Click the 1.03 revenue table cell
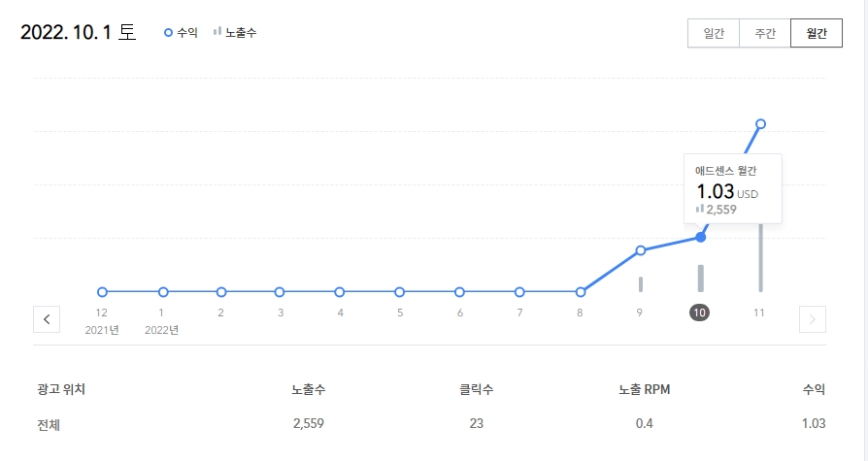The width and height of the screenshot is (868, 461). click(x=814, y=424)
